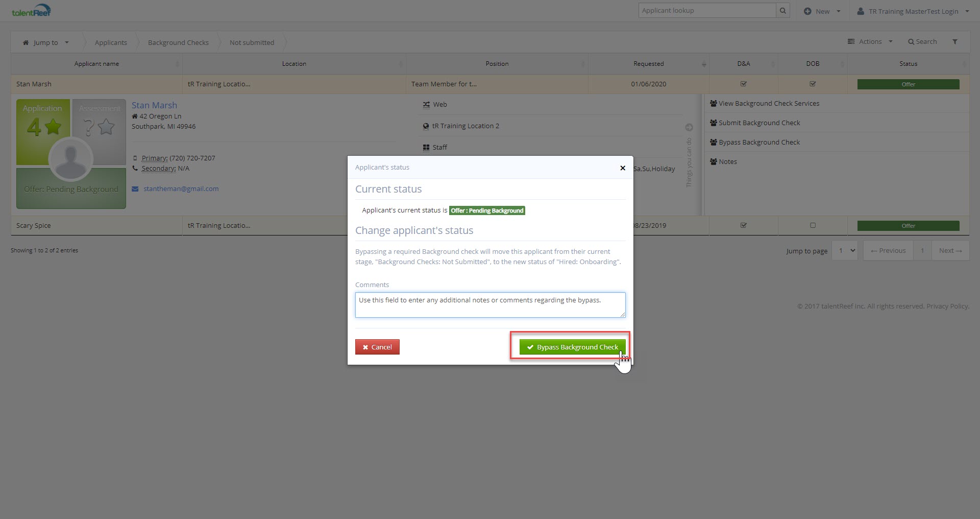Close the Applicant's status dialog

pyautogui.click(x=622, y=168)
